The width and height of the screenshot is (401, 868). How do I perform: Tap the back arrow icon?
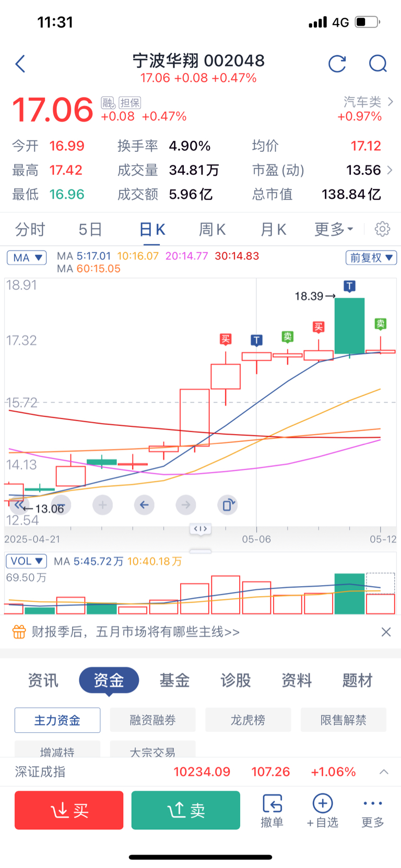20,64
